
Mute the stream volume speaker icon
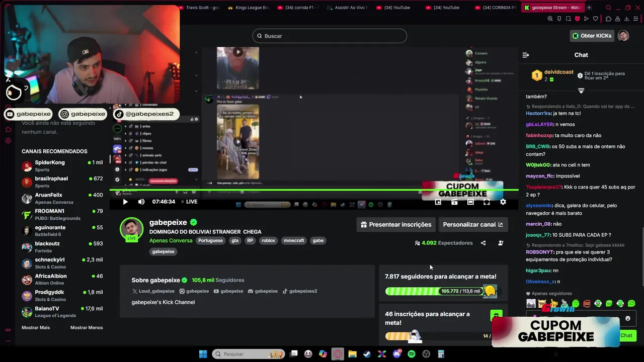coord(141,202)
